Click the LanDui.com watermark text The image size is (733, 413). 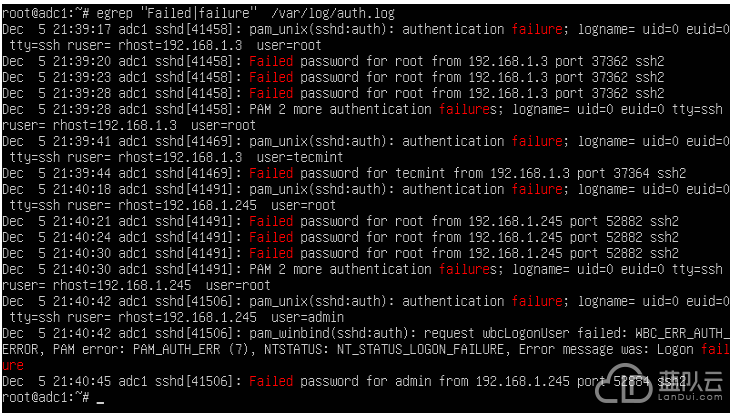(x=690, y=397)
